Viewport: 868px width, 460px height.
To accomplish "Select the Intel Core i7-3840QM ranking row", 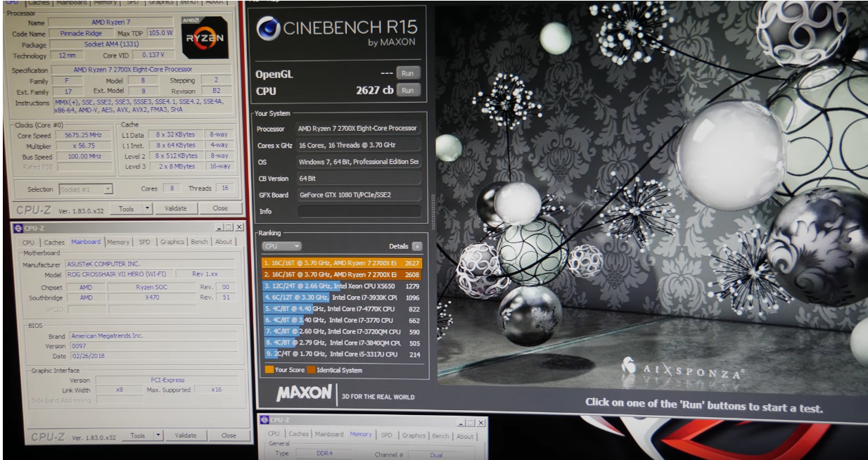I will pyautogui.click(x=343, y=343).
